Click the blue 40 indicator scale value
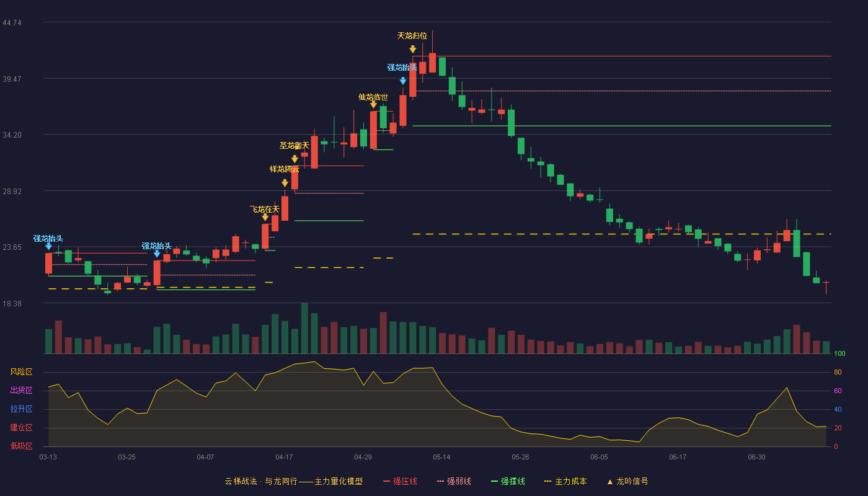The image size is (868, 496). [x=838, y=409]
